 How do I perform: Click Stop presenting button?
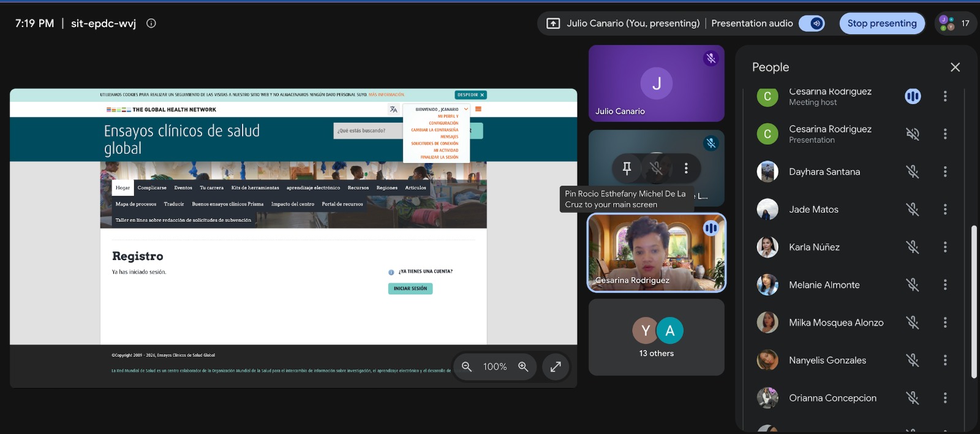click(x=882, y=23)
